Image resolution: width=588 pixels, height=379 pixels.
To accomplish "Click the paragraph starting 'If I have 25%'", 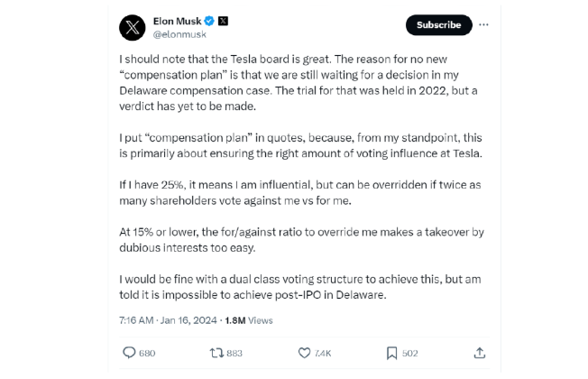I will point(300,192).
